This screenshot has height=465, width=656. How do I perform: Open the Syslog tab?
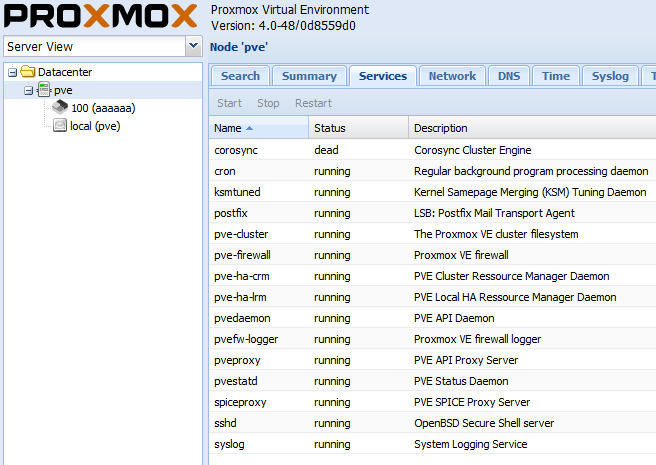pos(610,76)
